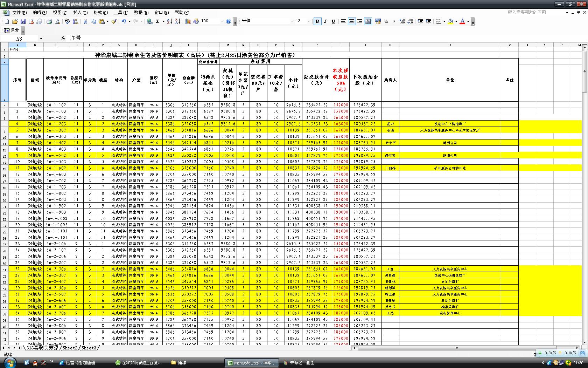The height and width of the screenshot is (368, 588).
Task: Click the Save icon in the toolbar
Action: click(x=23, y=21)
